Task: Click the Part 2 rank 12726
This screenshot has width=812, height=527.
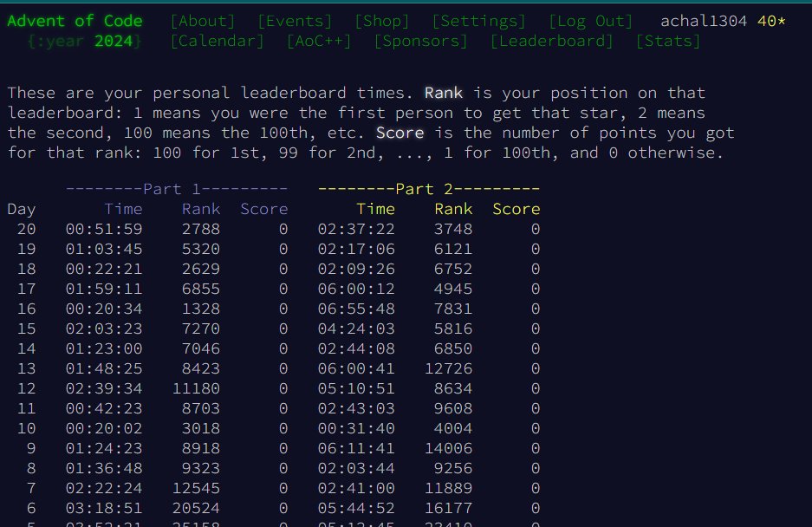Action: (x=449, y=368)
